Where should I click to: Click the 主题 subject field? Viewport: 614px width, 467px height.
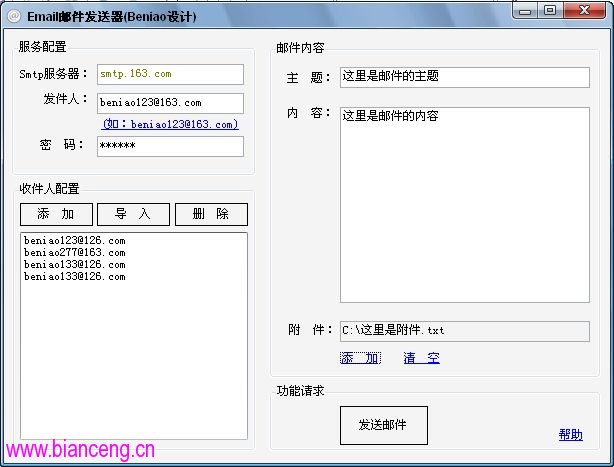(465, 77)
